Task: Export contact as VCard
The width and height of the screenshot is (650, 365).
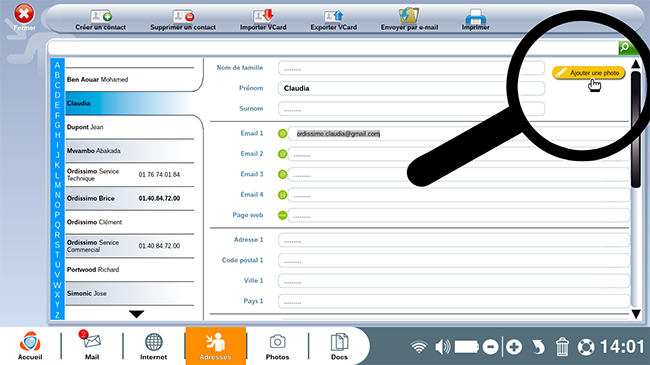Action: pos(333,20)
